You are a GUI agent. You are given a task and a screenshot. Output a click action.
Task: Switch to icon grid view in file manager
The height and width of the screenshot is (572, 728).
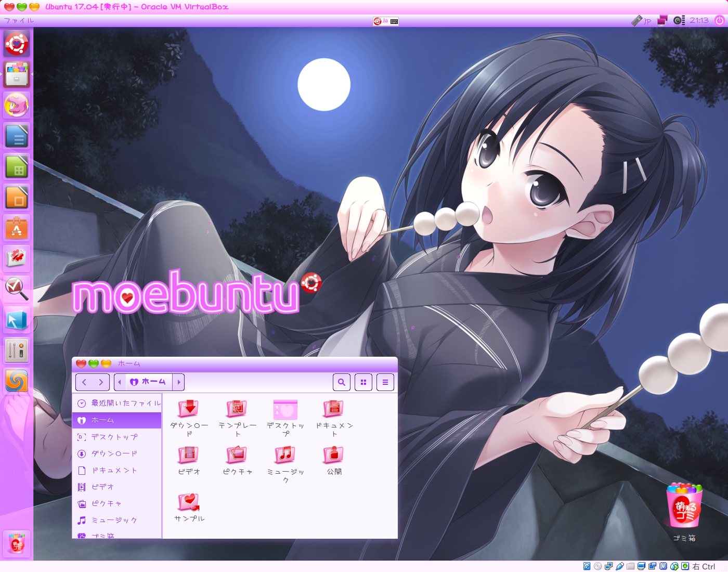pos(363,382)
